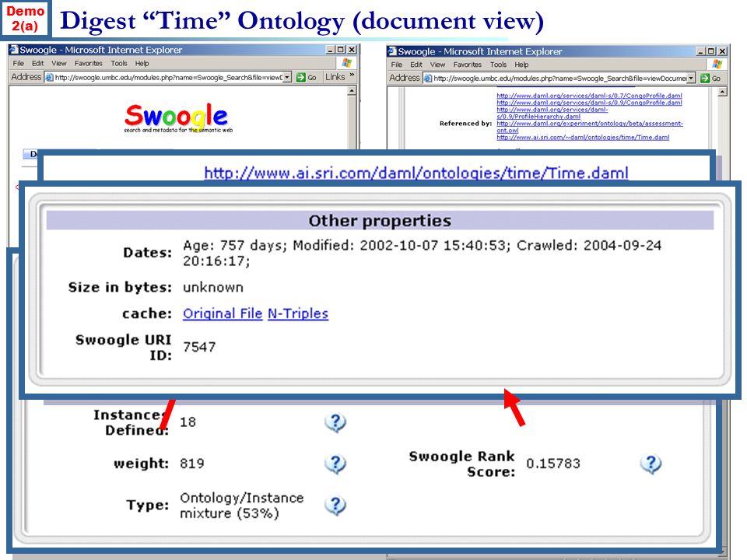This screenshot has height=560, width=747.
Task: Select the Instances Defined value 18
Action: pyautogui.click(x=188, y=422)
